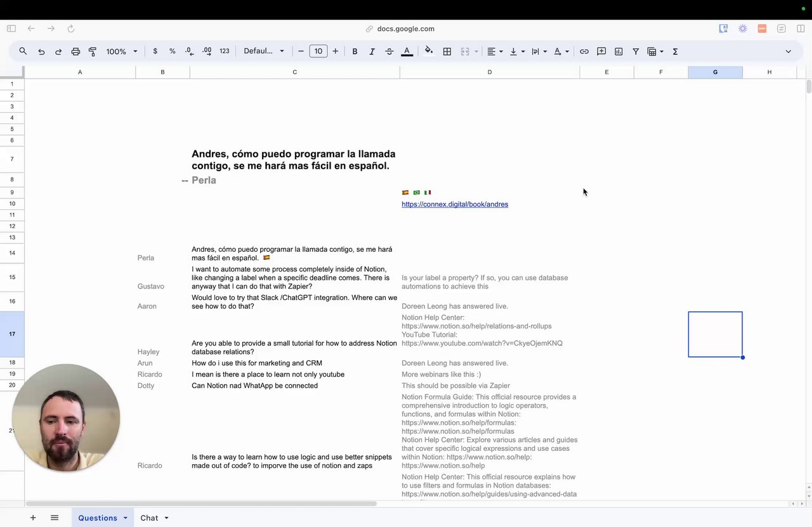
Task: Format as currency with dollar icon
Action: point(155,51)
